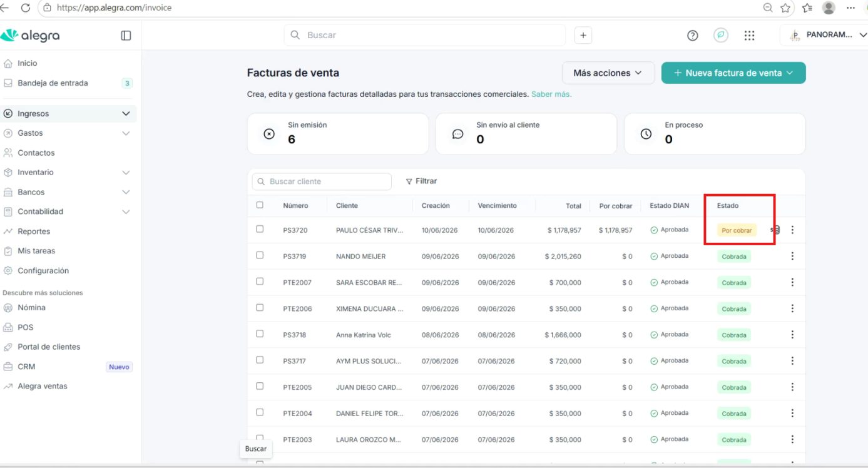The height and width of the screenshot is (468, 868).
Task: Open Reportes in sidebar
Action: point(34,231)
